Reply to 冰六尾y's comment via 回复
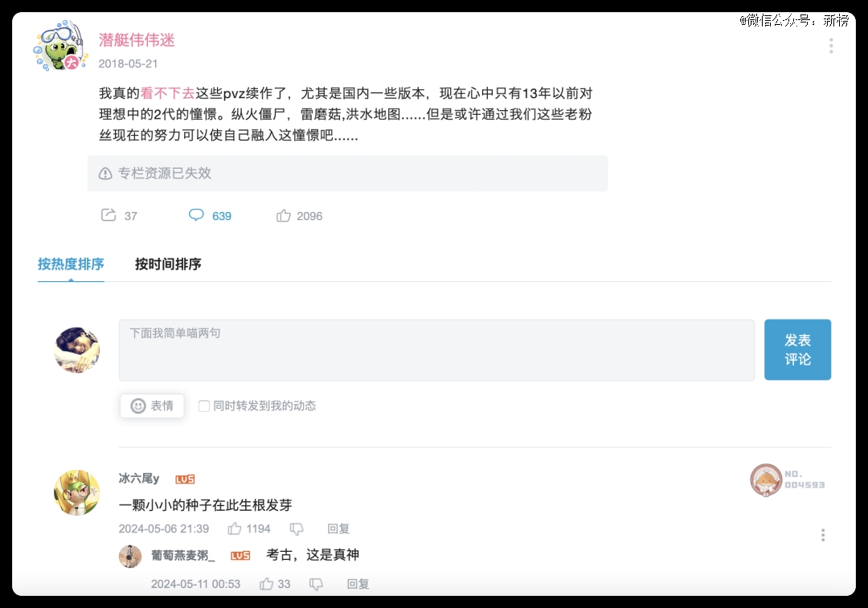Screen dimensions: 868x608 [x=338, y=529]
